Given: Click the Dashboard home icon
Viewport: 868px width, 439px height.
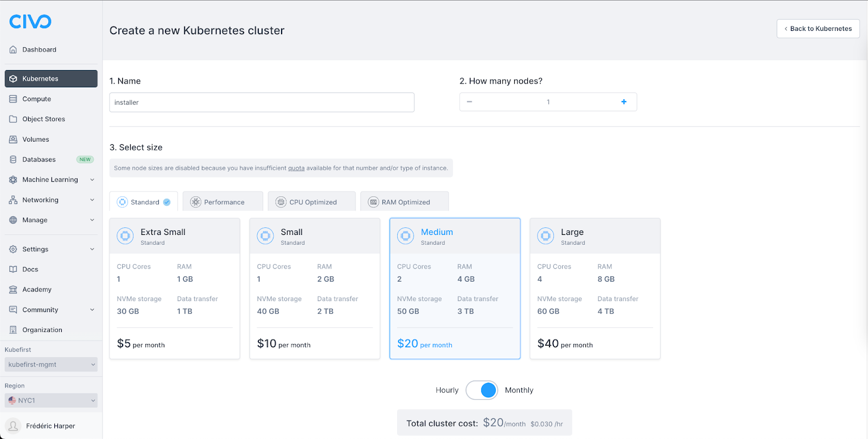Looking at the screenshot, I should (x=13, y=49).
